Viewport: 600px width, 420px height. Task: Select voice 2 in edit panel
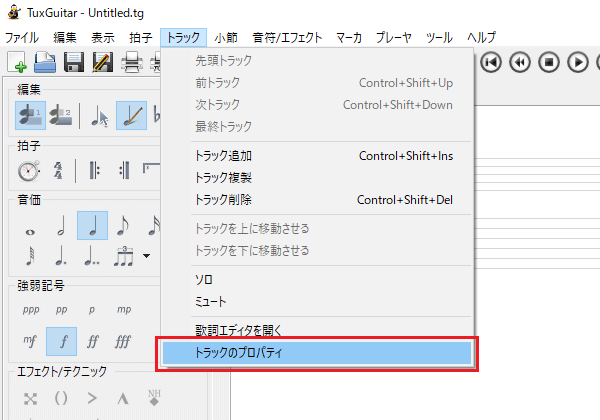click(x=60, y=116)
